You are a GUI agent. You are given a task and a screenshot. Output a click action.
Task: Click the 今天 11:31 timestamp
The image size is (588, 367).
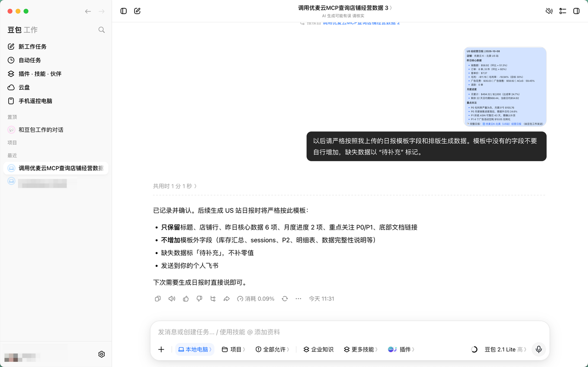point(322,299)
